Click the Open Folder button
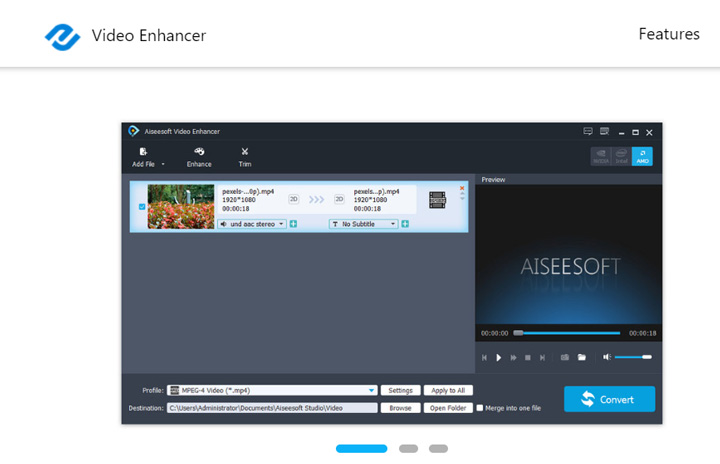 coord(448,408)
